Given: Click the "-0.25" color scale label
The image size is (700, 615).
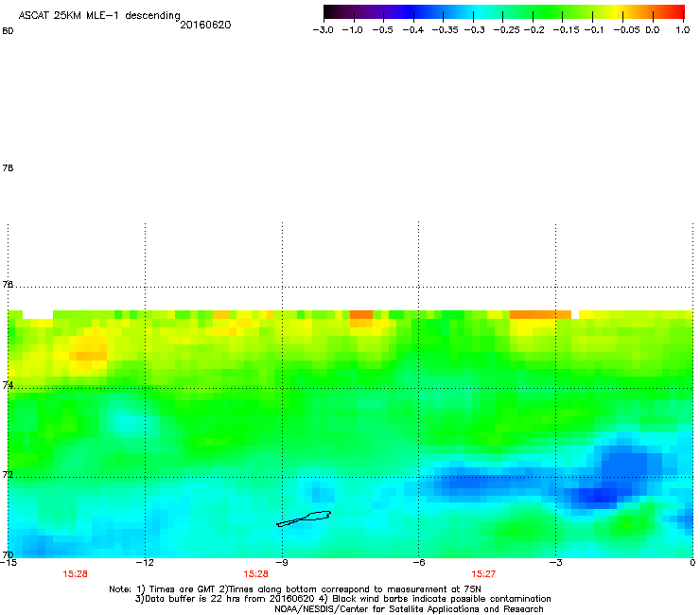Looking at the screenshot, I should pos(506,30).
